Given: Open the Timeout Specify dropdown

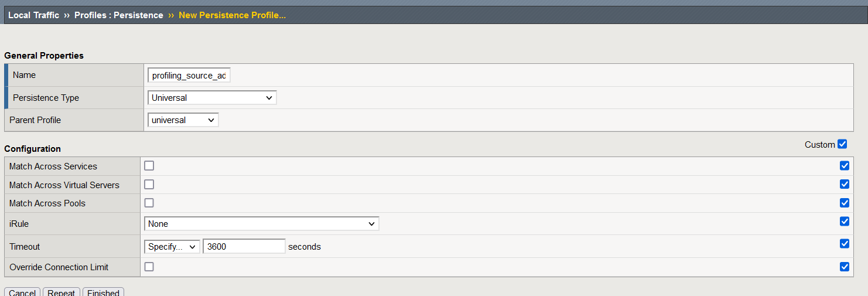Looking at the screenshot, I should (172, 247).
